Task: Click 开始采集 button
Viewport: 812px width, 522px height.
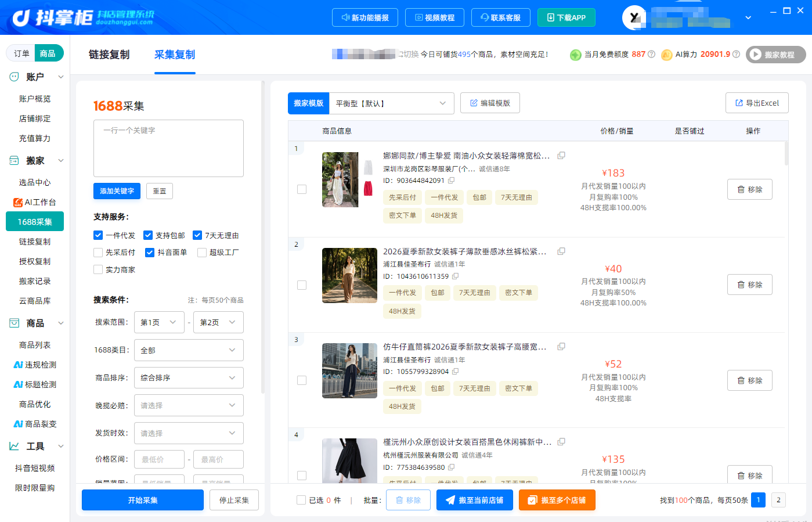Action: point(143,500)
